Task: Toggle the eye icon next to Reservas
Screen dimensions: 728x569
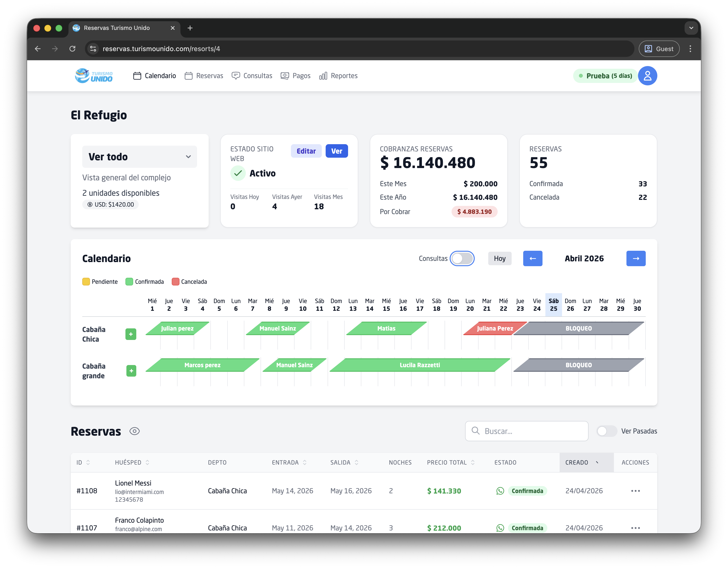Action: click(x=134, y=431)
